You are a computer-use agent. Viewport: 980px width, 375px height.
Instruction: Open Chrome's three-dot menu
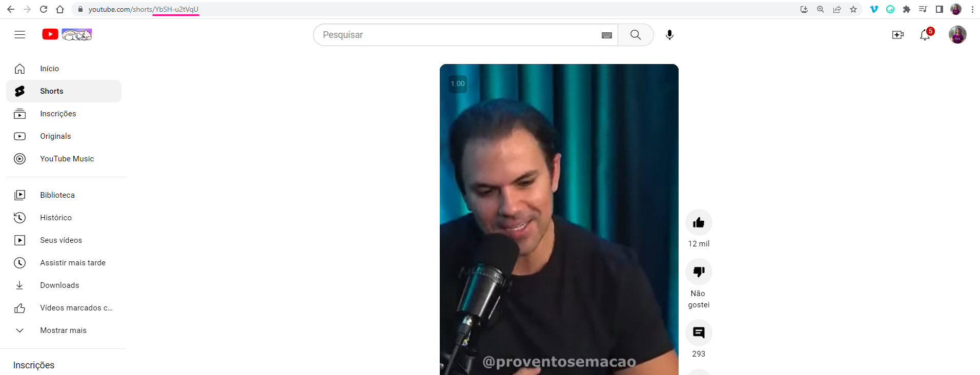pos(972,9)
